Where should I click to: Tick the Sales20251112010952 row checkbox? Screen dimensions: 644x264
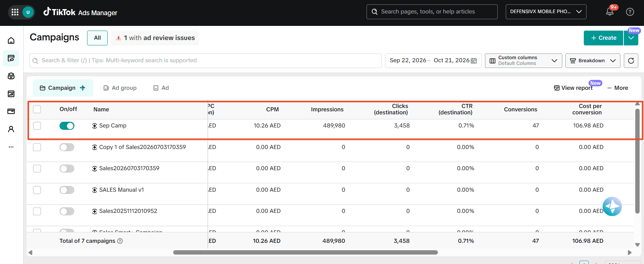37,211
